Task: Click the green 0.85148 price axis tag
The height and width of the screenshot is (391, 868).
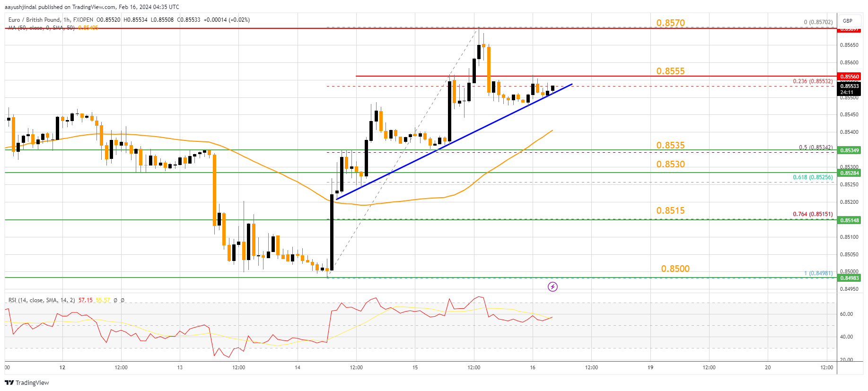Action: pyautogui.click(x=850, y=220)
